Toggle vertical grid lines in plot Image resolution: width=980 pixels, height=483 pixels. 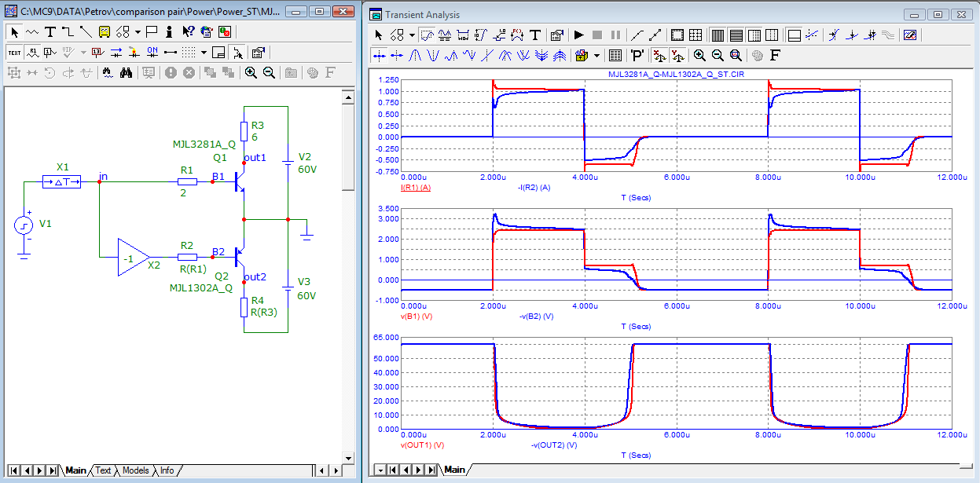point(718,35)
